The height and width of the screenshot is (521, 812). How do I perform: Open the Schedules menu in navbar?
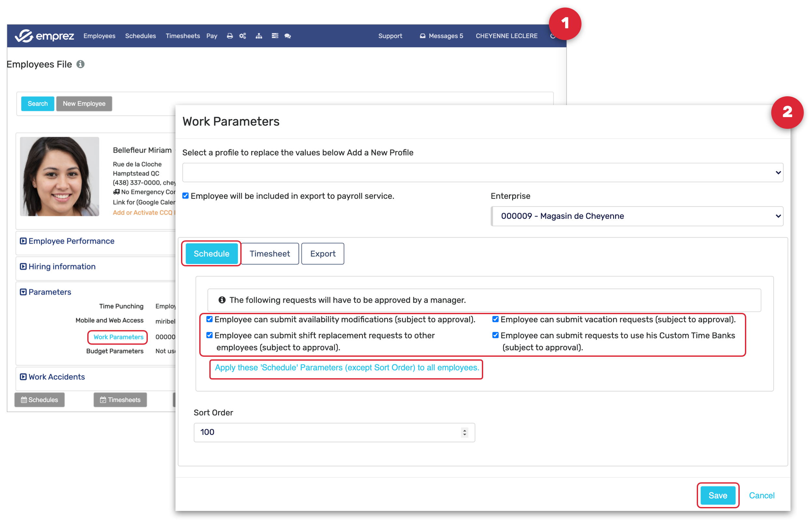click(x=141, y=36)
